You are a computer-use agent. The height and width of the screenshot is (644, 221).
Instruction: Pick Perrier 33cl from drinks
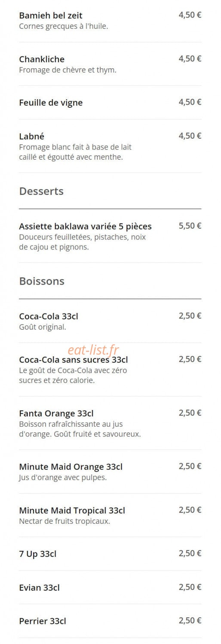pyautogui.click(x=110, y=621)
